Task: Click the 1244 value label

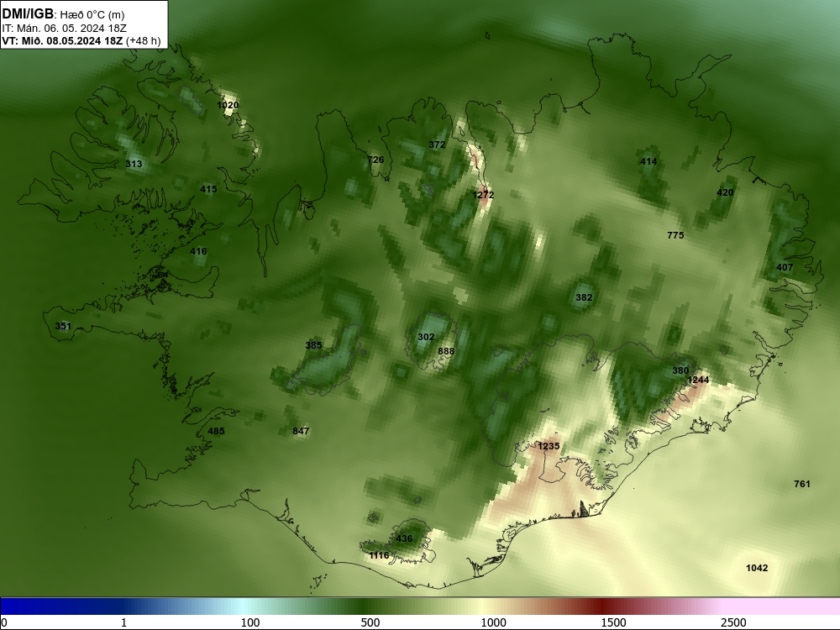Action: (698, 380)
